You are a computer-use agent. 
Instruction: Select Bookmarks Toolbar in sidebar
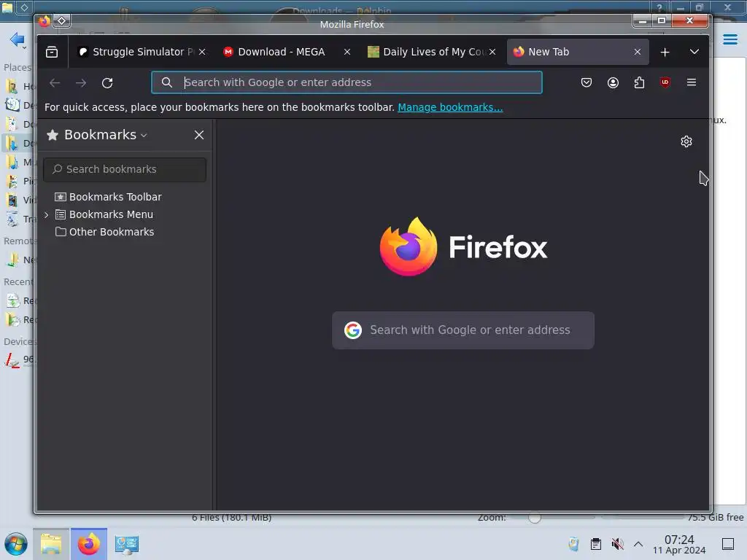pos(108,197)
